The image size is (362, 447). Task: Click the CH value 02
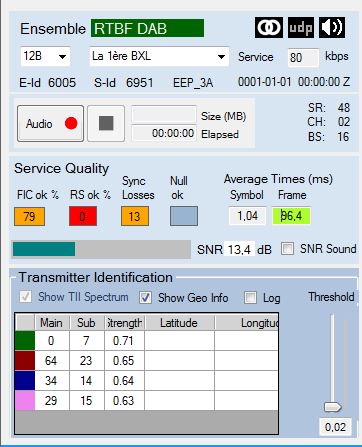pos(344,122)
